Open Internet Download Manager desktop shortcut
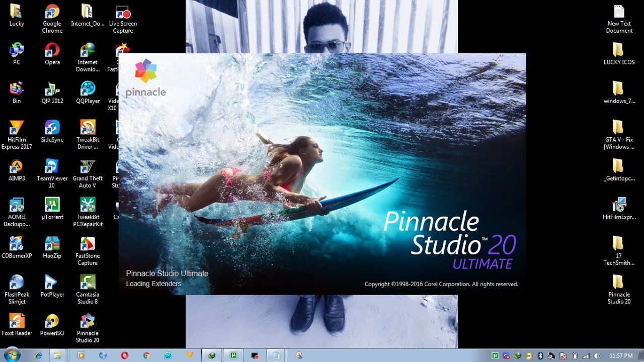644x362 pixels. 88,57
